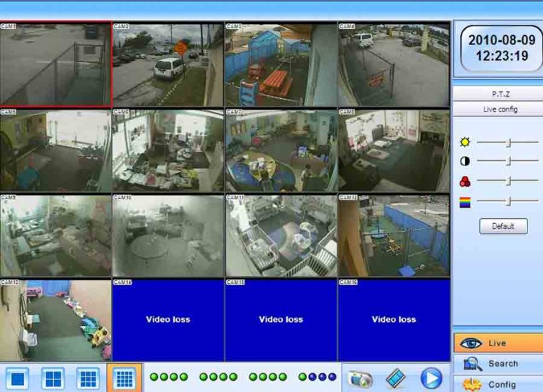The width and height of the screenshot is (543, 392).
Task: Select the CAM1 feed with red border
Action: (56, 64)
